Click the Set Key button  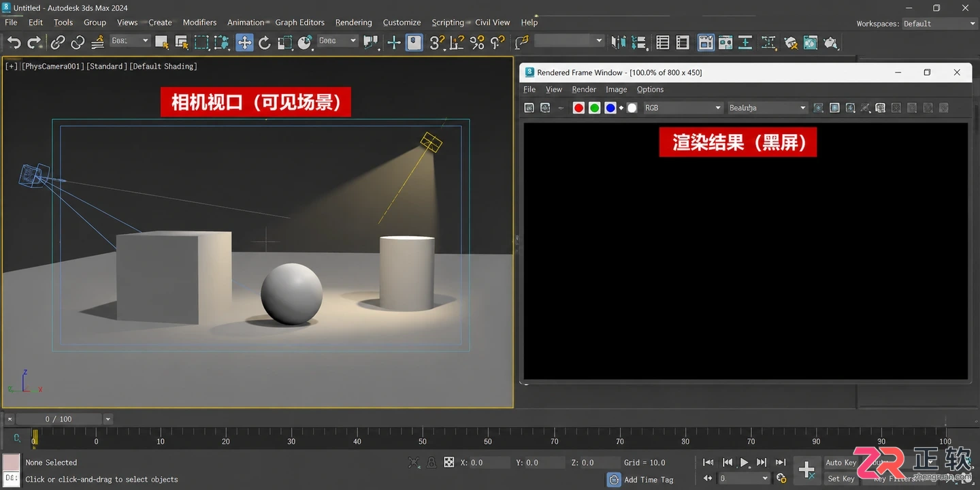(x=841, y=478)
